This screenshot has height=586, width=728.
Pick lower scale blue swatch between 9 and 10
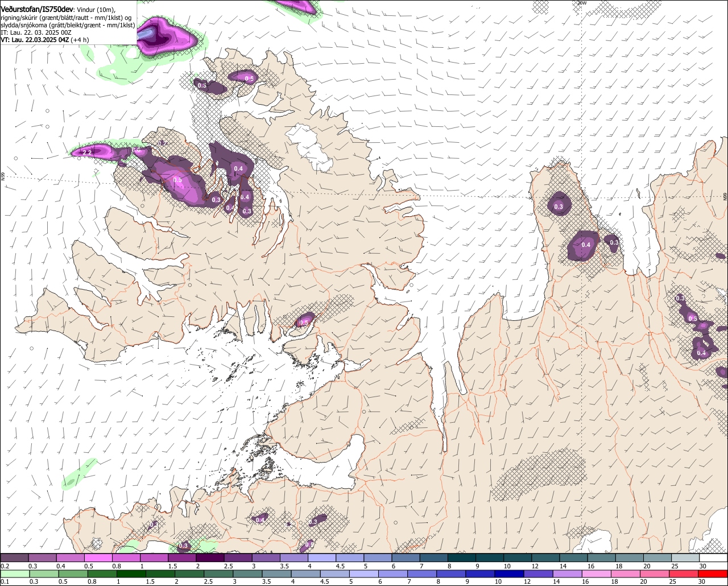point(481,573)
